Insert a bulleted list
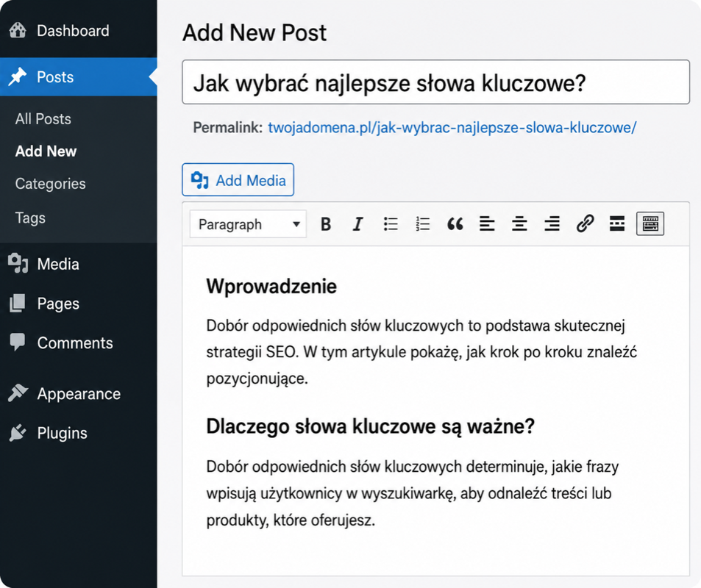The height and width of the screenshot is (588, 701). 391,224
